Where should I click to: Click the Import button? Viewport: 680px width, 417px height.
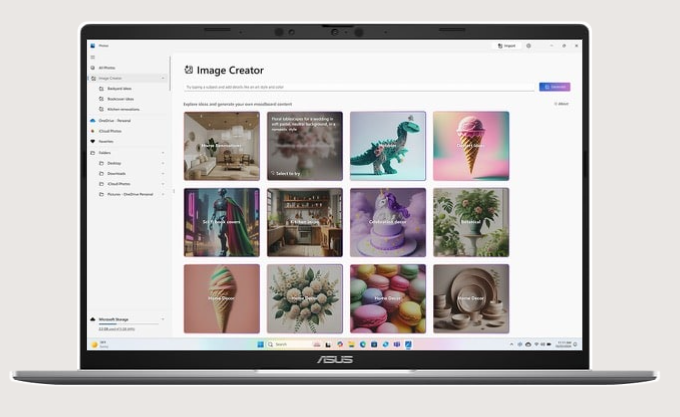[x=509, y=45]
